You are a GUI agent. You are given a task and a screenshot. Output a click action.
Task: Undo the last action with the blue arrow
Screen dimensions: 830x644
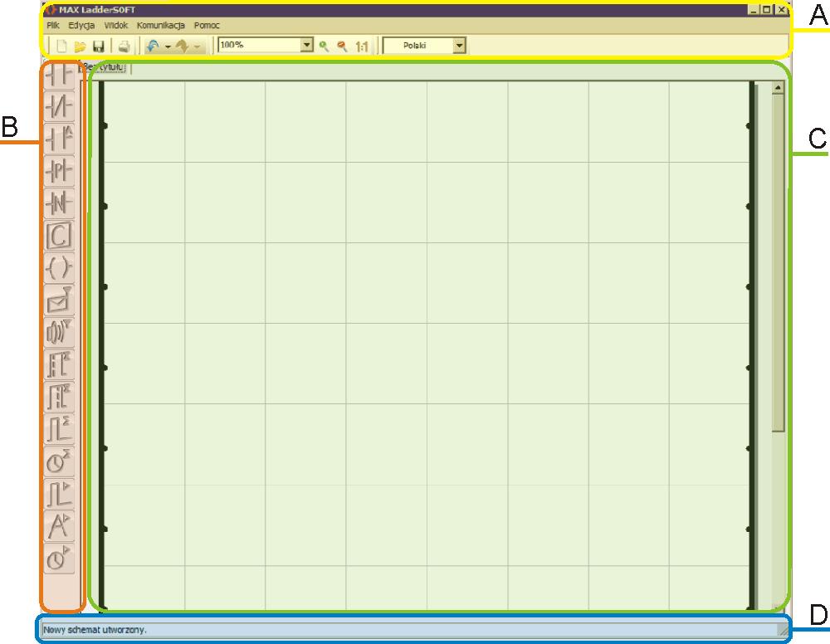point(153,46)
